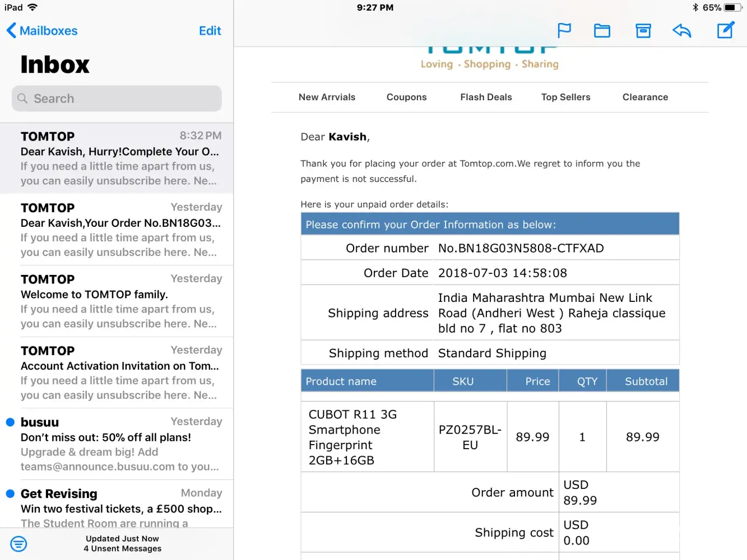
Task: Tap the Clearance link
Action: (x=645, y=97)
